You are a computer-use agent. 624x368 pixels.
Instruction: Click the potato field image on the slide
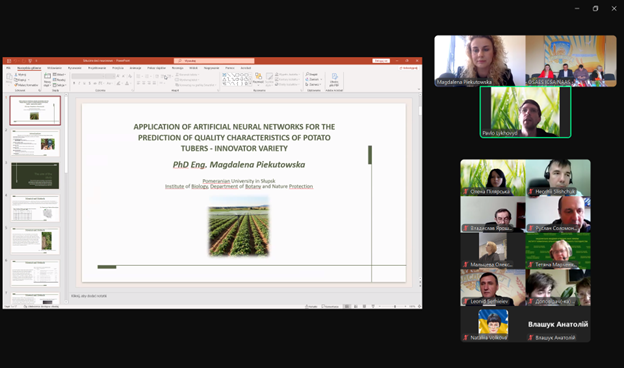(239, 226)
